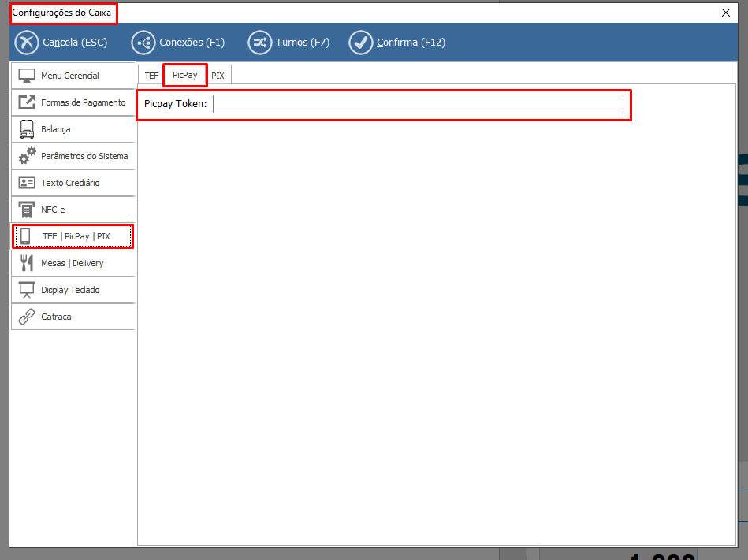Switch to the PIX tab
The image size is (748, 560).
[x=218, y=76]
